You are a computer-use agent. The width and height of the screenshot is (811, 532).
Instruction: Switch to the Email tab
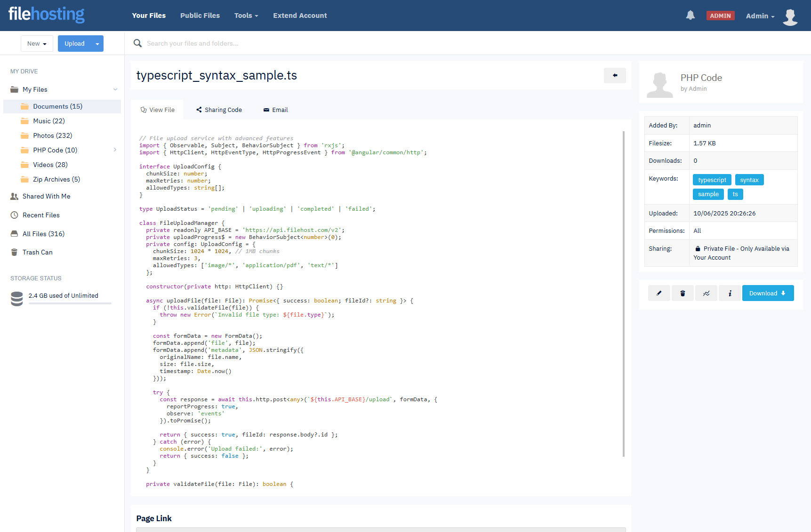pos(275,110)
